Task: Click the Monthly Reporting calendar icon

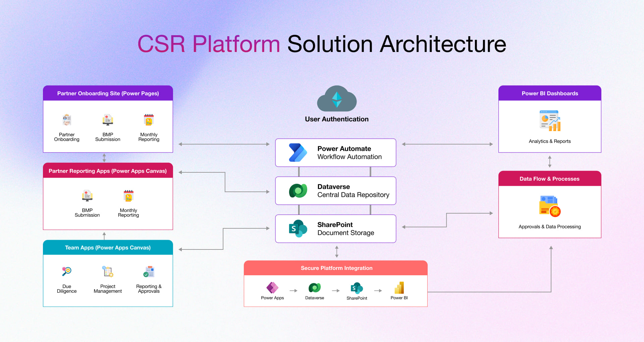Action: pyautogui.click(x=149, y=120)
